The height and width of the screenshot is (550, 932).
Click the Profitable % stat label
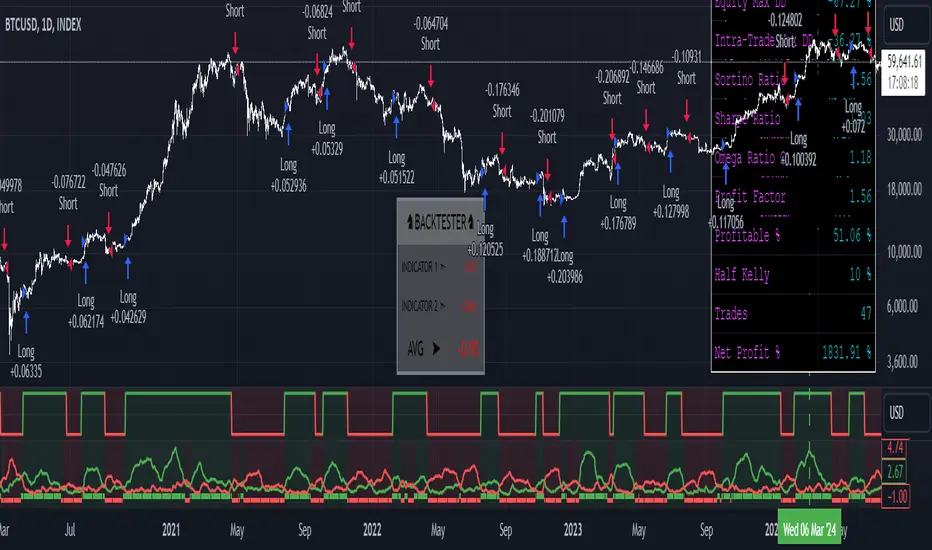point(747,235)
